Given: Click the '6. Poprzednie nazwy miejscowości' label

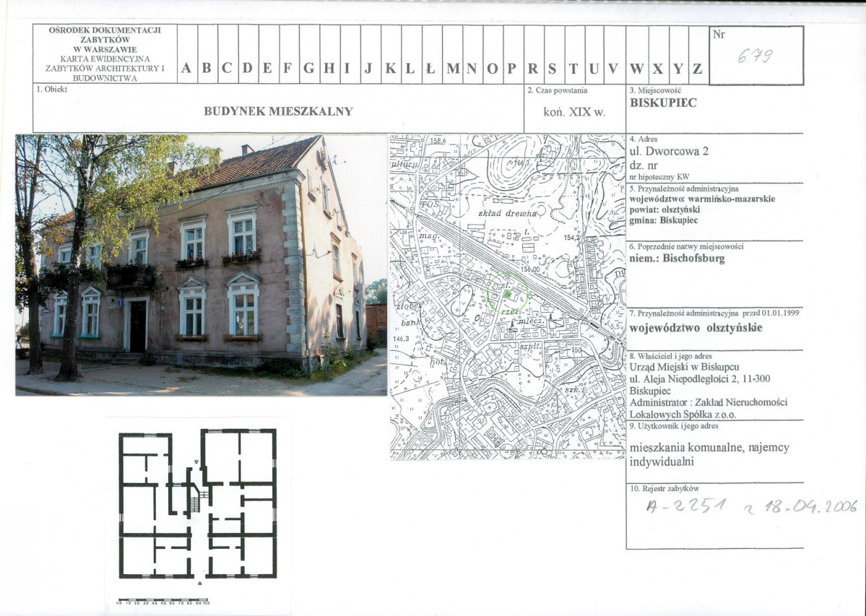Looking at the screenshot, I should click(686, 247).
